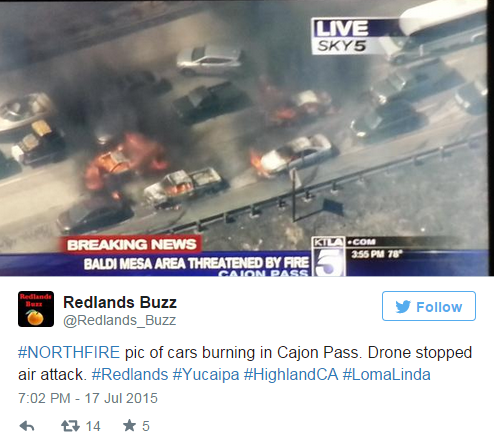Screen dimensions: 494x446
Task: Retweet this post via the retweet icon
Action: [70, 426]
